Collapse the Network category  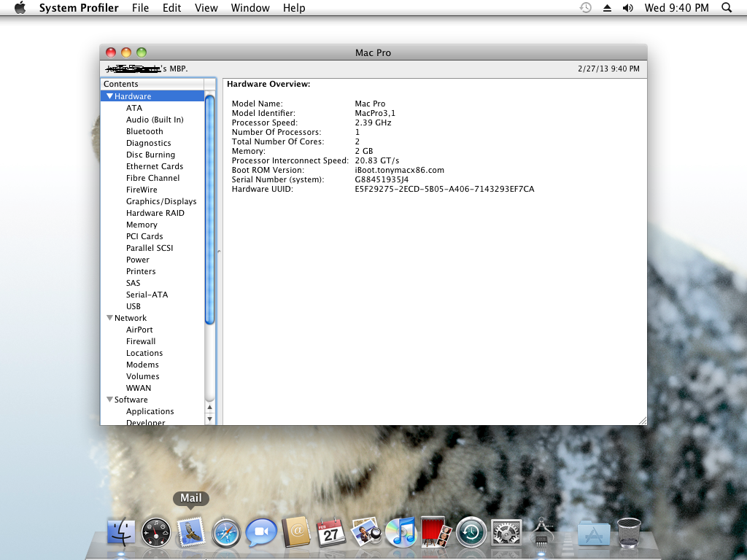(x=109, y=318)
